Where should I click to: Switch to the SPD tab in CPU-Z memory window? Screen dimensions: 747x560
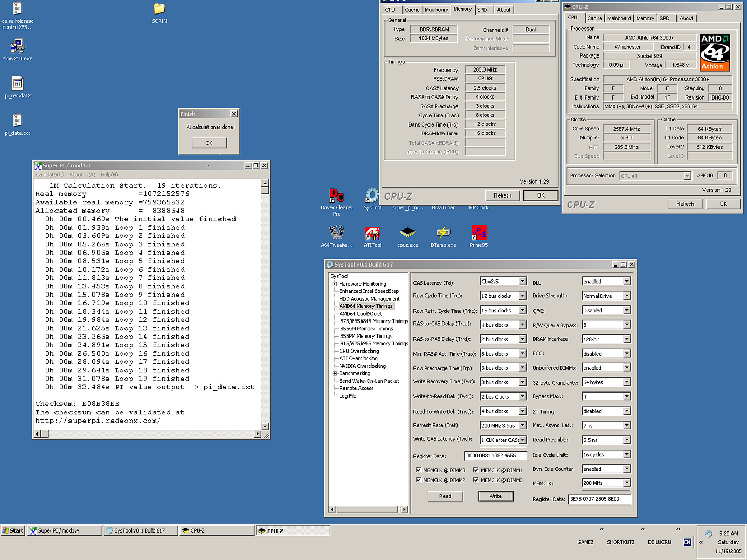pos(482,10)
